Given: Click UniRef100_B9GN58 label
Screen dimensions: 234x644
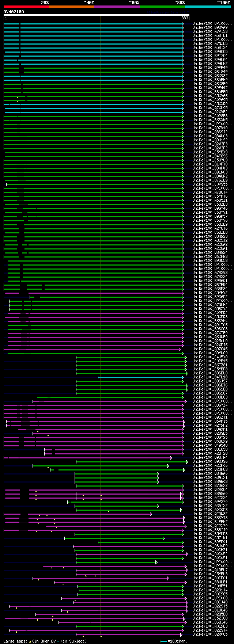Looking at the screenshot, I should (210, 260).
